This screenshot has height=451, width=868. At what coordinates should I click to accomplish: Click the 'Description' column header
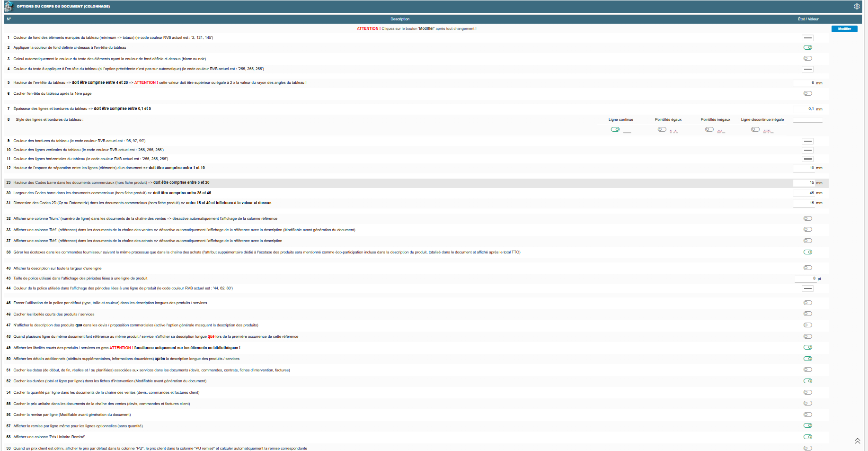[x=400, y=19]
